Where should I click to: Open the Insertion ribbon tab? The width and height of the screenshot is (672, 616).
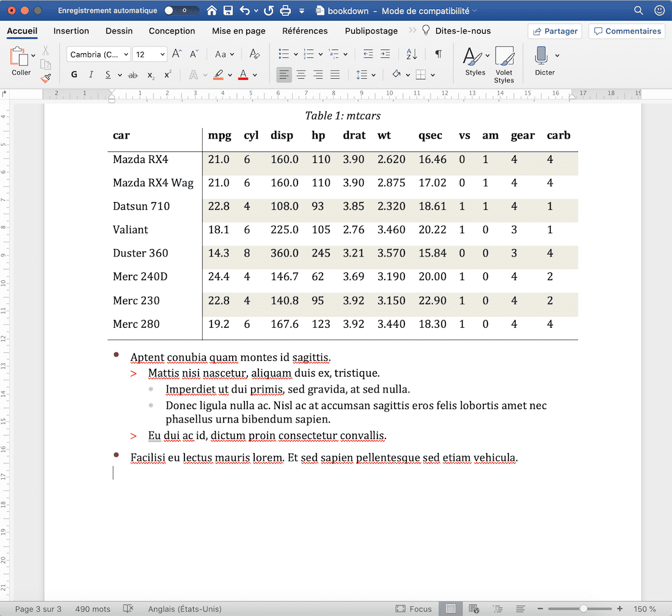pyautogui.click(x=71, y=31)
